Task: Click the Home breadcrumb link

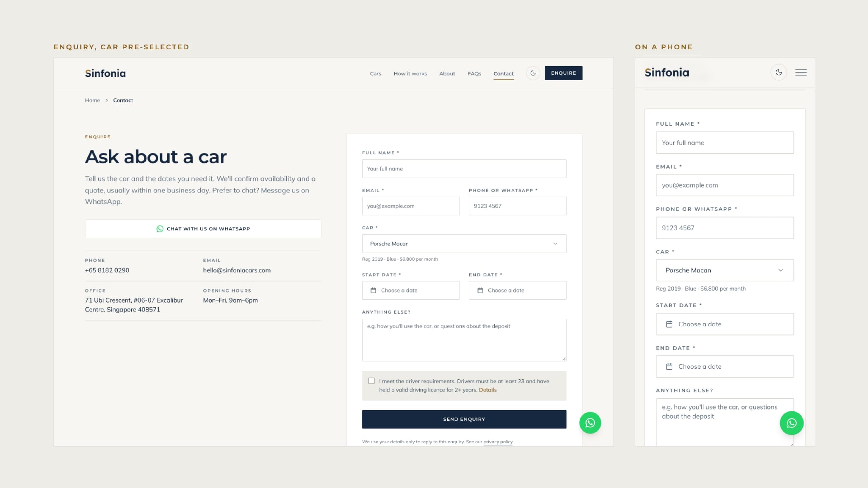Action: tap(92, 100)
